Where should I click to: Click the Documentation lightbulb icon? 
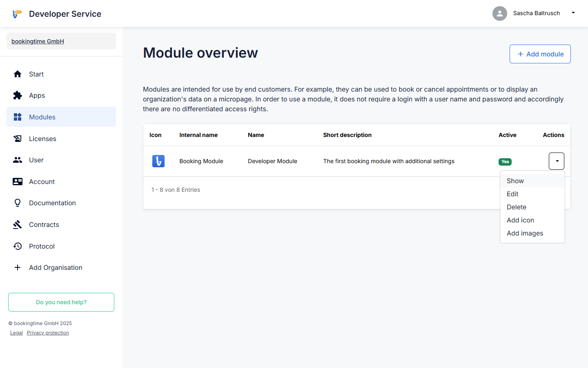coord(18,203)
